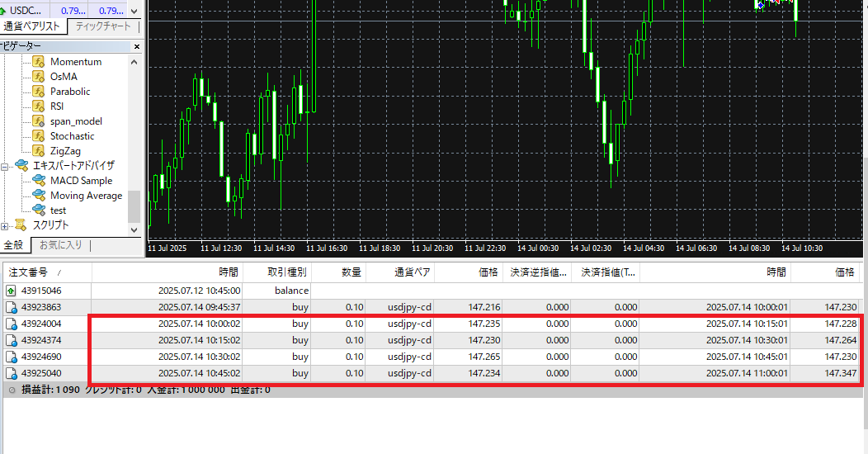Close the navigator panel

pos(136,46)
